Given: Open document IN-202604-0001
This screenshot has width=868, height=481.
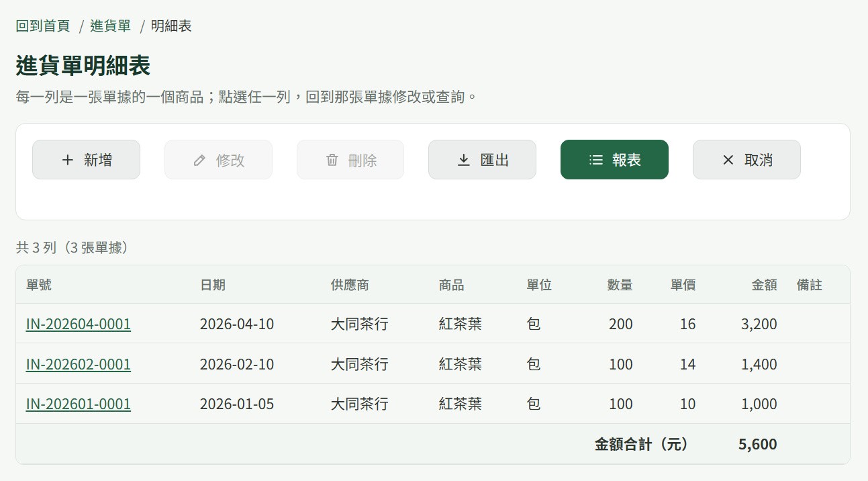Looking at the screenshot, I should pos(79,324).
